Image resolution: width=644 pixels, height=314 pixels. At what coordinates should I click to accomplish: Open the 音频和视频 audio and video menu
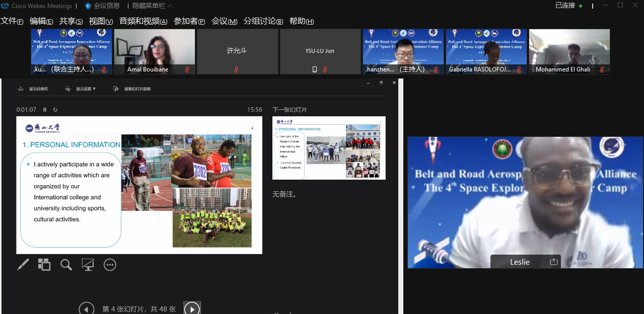143,21
